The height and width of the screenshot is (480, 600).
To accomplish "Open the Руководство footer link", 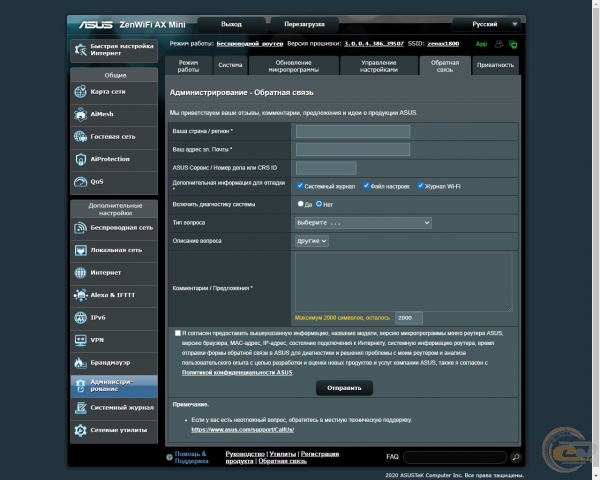I will pyautogui.click(x=245, y=454).
